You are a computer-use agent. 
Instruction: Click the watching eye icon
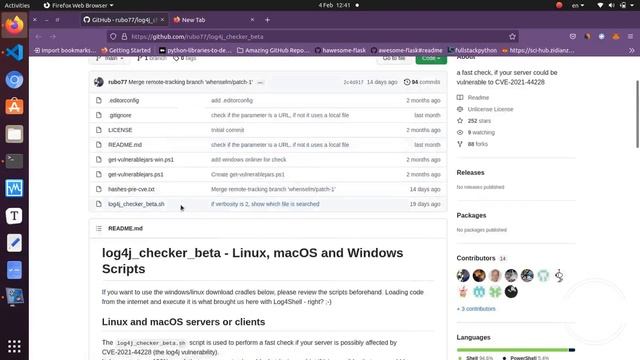(460, 132)
